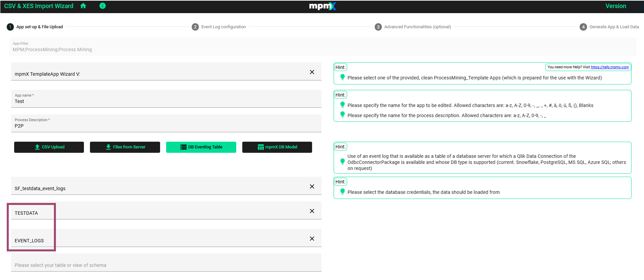Open the EVENT_LOGS schema dropdown
The height and width of the screenshot is (280, 644).
pos(166,238)
